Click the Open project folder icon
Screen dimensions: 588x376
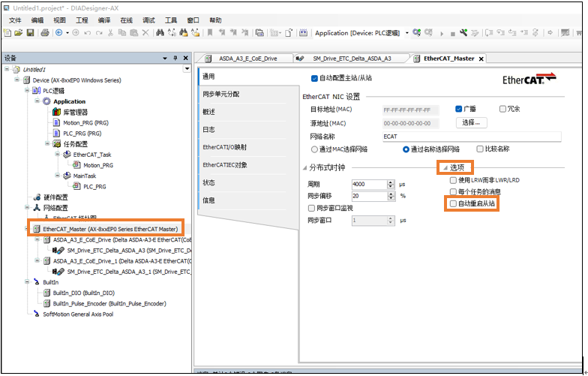coord(19,33)
